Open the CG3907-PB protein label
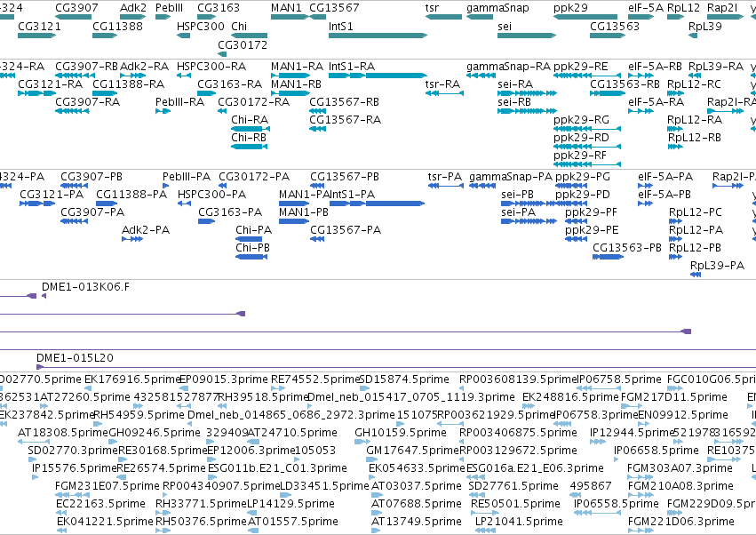The height and width of the screenshot is (535, 756). pyautogui.click(x=92, y=177)
